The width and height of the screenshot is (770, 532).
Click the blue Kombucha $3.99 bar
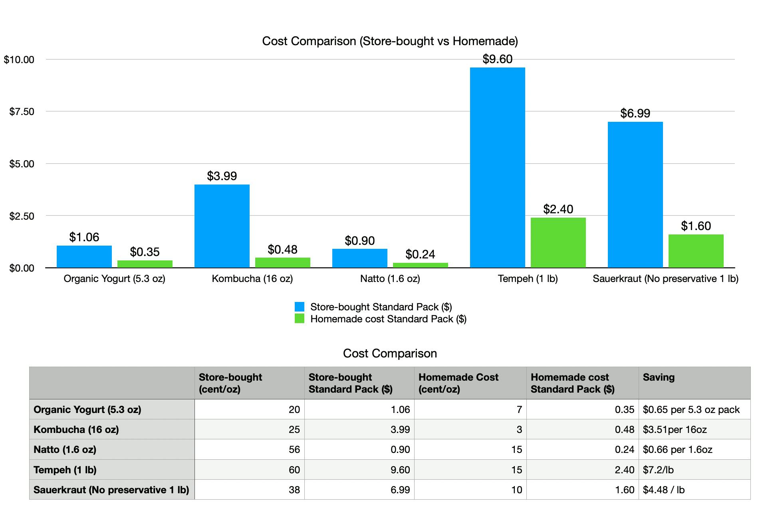[222, 226]
